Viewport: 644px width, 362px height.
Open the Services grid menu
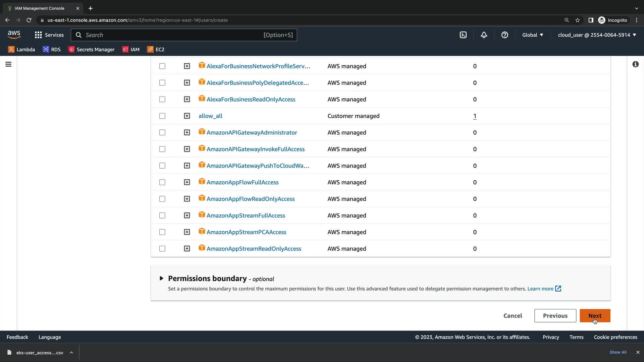[x=49, y=35]
